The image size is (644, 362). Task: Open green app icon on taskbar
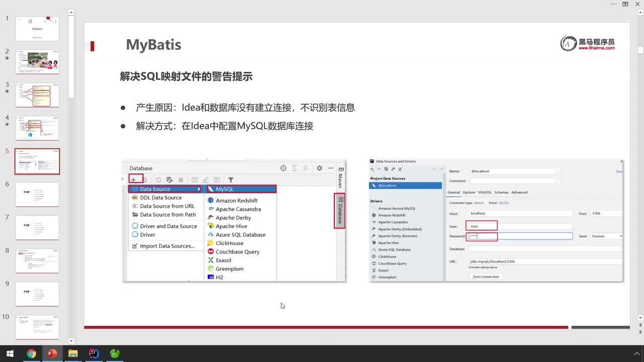tap(115, 353)
